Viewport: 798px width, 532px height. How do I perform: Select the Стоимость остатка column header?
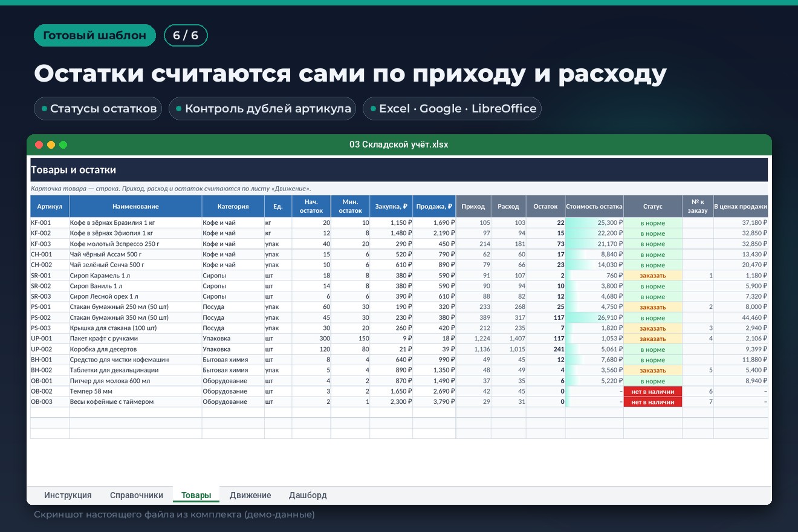(x=594, y=206)
